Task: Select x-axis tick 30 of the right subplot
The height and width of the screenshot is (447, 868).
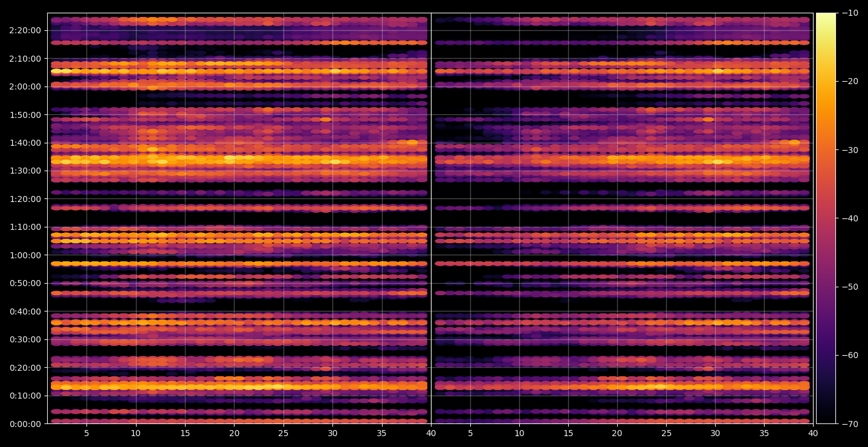Action: [x=716, y=433]
